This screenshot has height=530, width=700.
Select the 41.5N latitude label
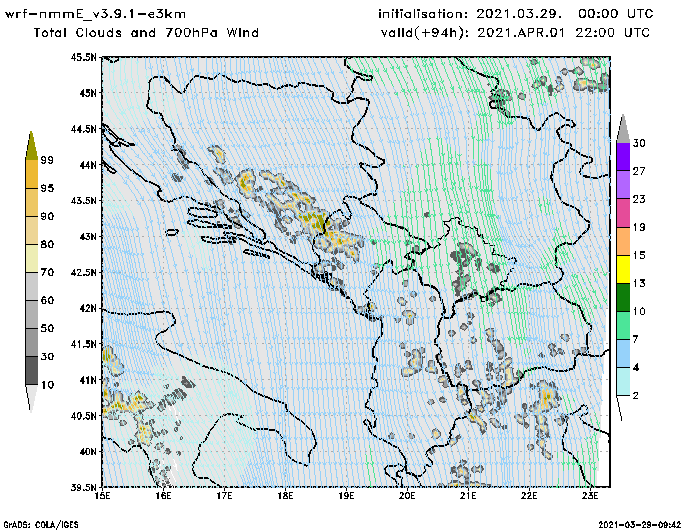coord(83,344)
